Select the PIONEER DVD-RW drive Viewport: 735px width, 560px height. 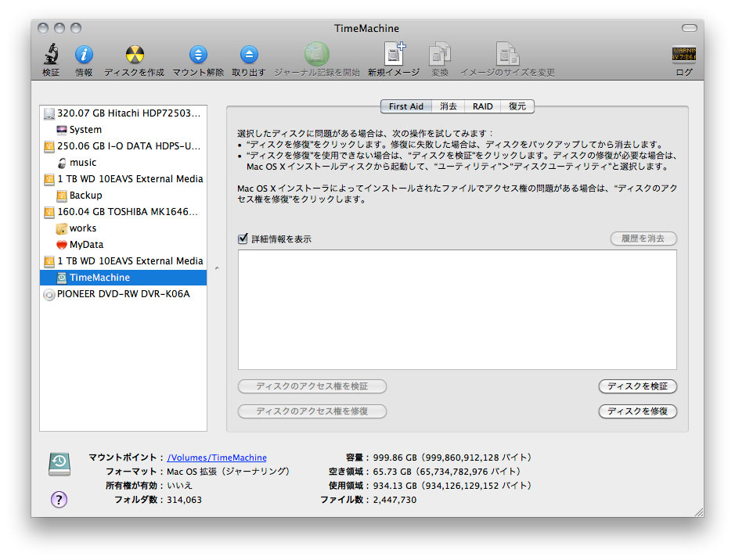(123, 294)
